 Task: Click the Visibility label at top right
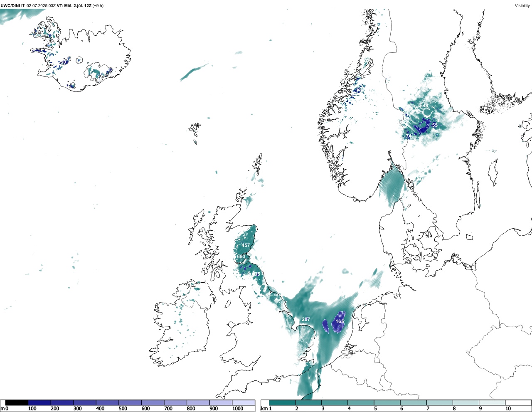tap(522, 5)
